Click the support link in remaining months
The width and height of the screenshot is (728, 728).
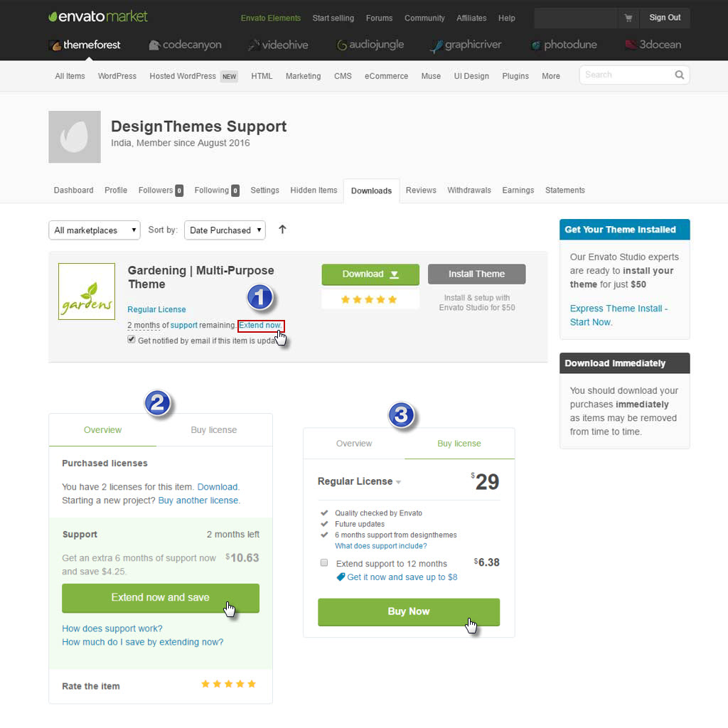point(184,326)
